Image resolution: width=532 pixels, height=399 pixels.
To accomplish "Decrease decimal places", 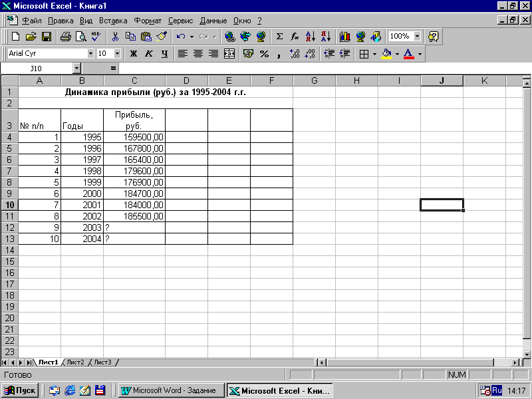I will point(310,54).
